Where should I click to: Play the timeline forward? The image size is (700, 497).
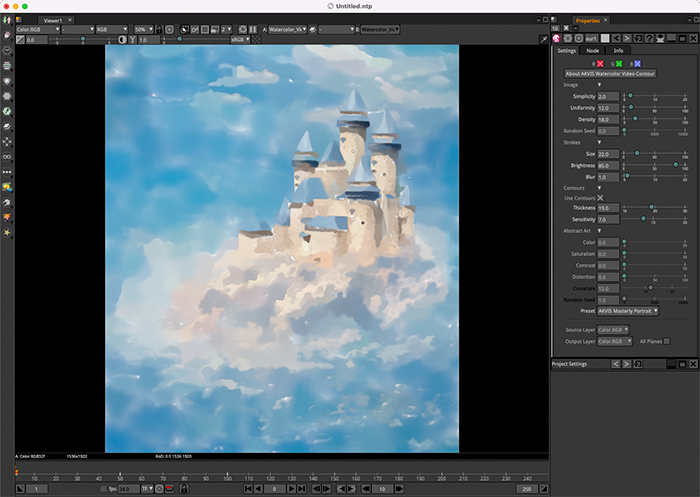(x=291, y=489)
